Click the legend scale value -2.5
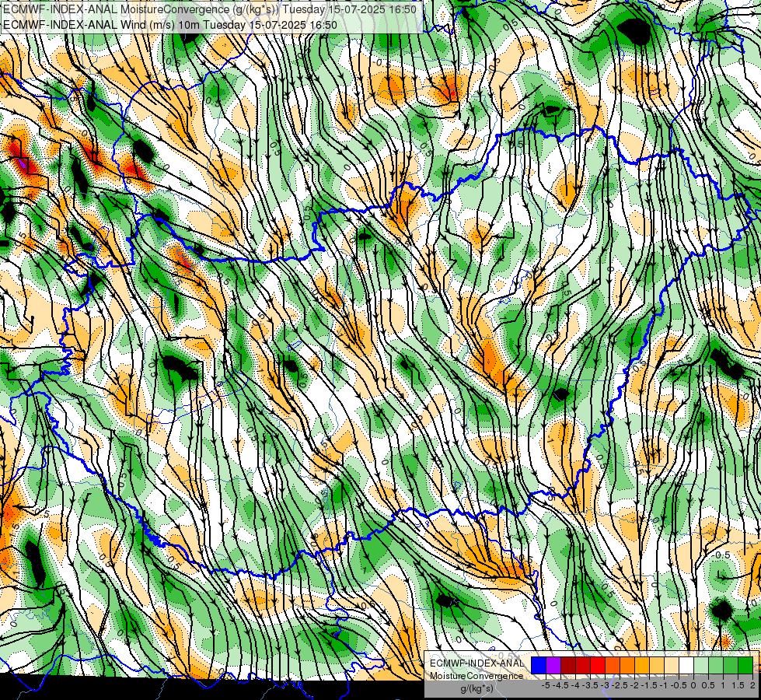 (620, 685)
